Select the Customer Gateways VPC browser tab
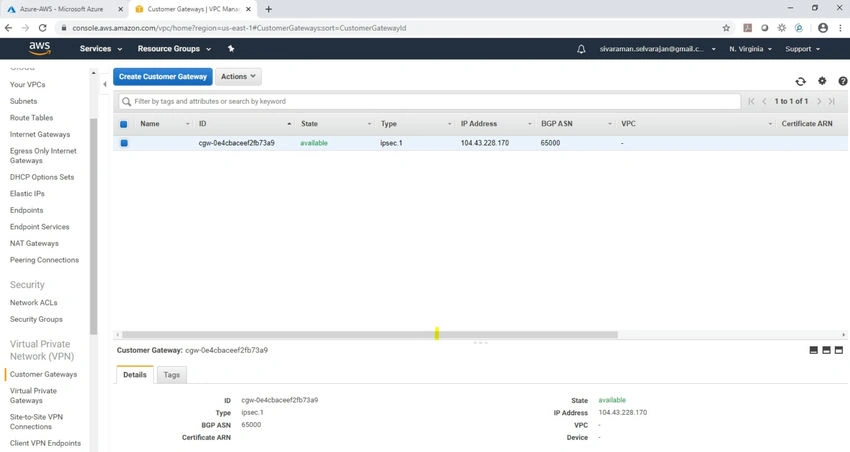The width and height of the screenshot is (850, 452). [193, 9]
